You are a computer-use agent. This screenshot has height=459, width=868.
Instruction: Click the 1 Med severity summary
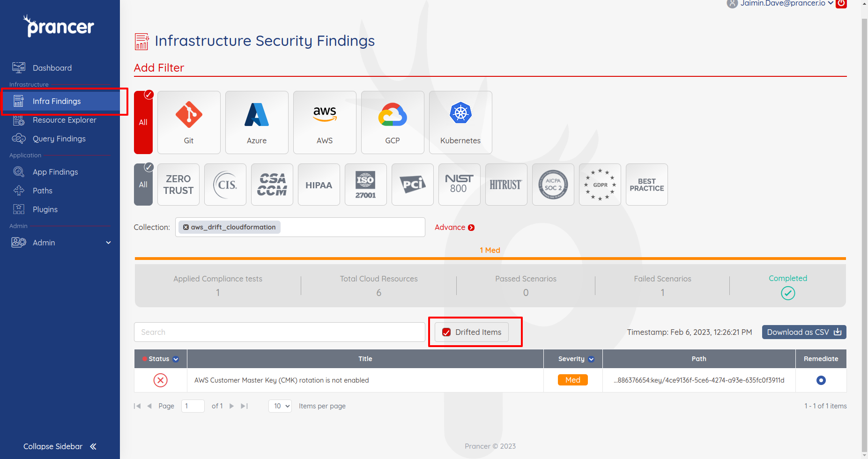(x=490, y=250)
